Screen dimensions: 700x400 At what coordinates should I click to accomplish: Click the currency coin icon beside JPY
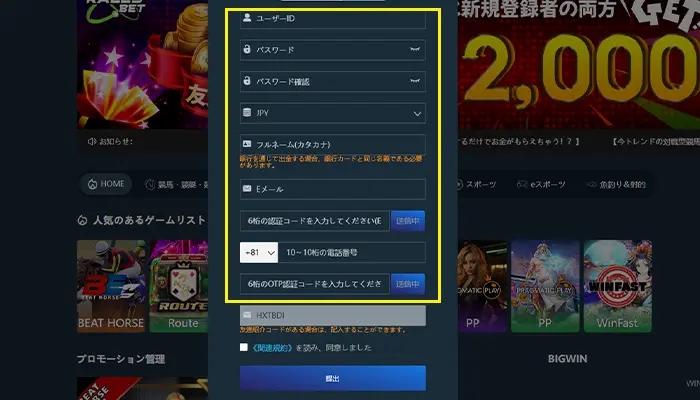247,112
